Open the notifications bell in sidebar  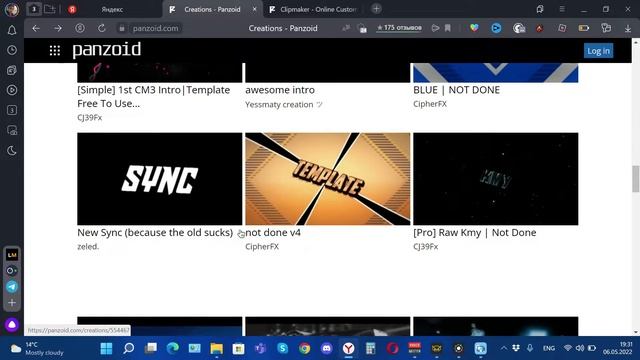(x=12, y=30)
